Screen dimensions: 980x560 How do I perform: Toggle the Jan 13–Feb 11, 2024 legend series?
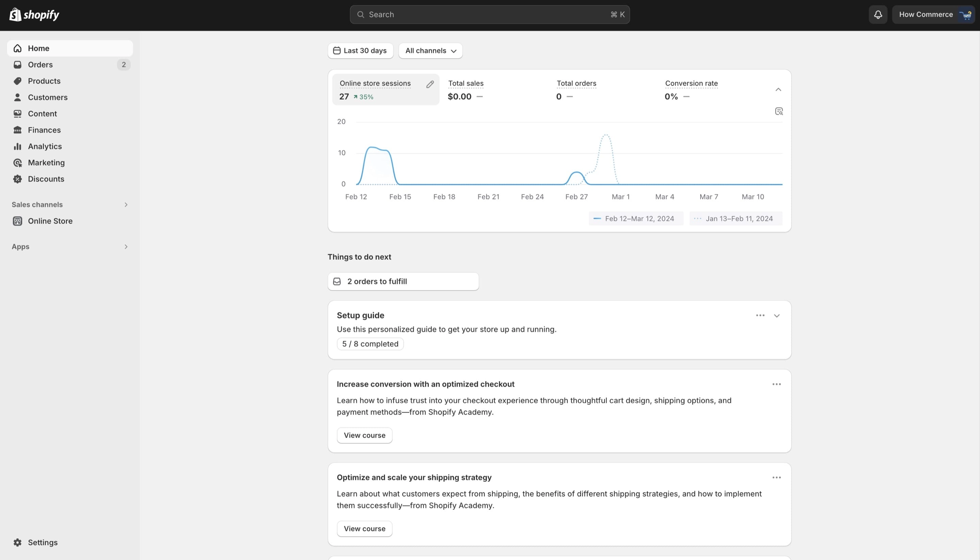(x=735, y=219)
